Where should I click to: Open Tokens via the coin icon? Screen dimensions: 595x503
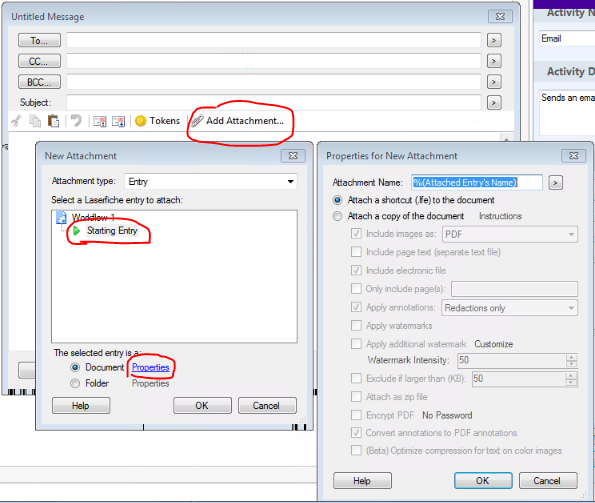[x=140, y=121]
